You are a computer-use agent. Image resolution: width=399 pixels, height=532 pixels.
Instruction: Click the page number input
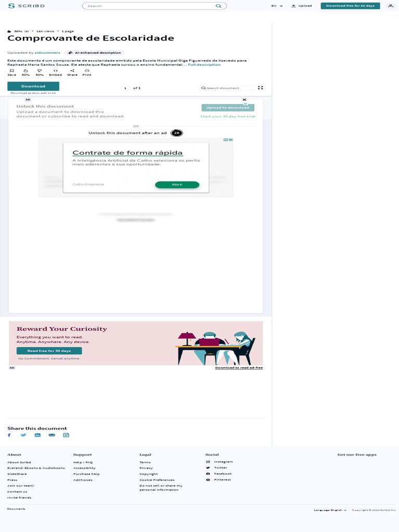tap(125, 88)
